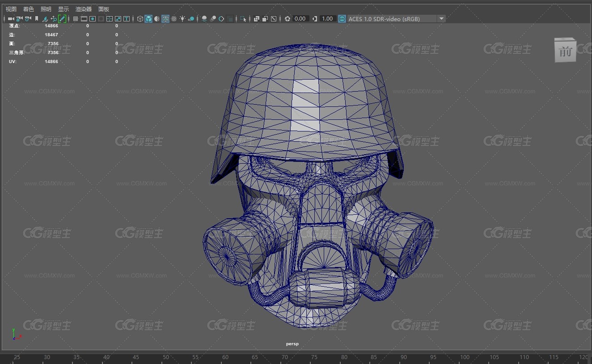Toggle the Film Gate display

click(x=84, y=19)
